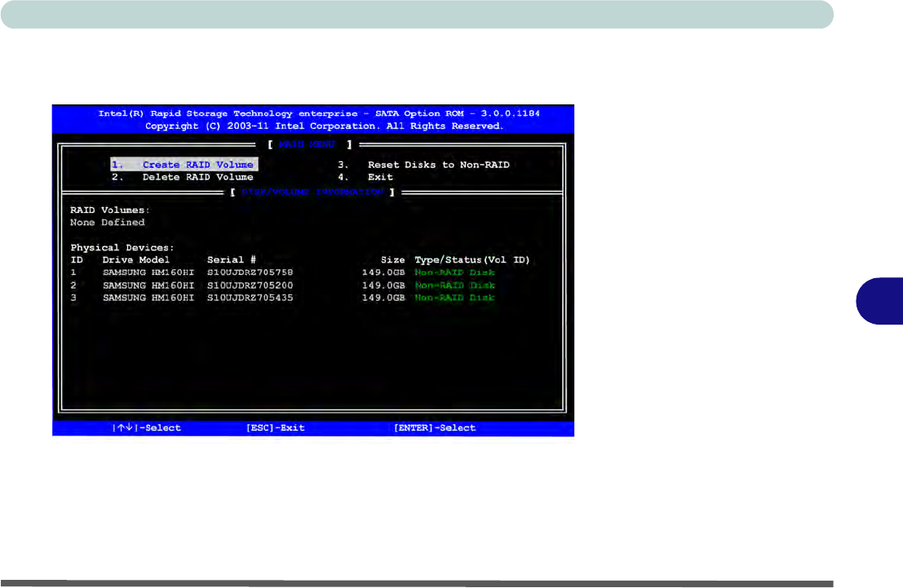Select disk with serial S10UJDRZ705435
Image resolution: width=903 pixels, height=588 pixels.
pos(250,298)
